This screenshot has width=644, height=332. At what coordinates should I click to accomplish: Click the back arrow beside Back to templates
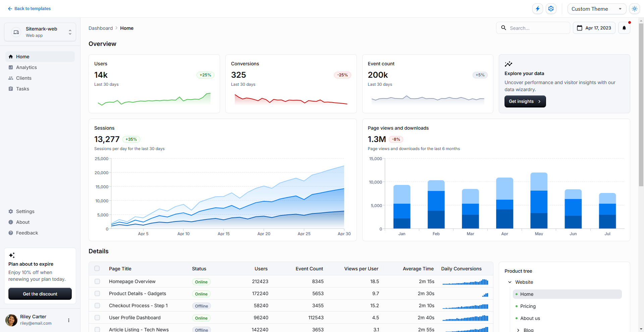click(10, 9)
